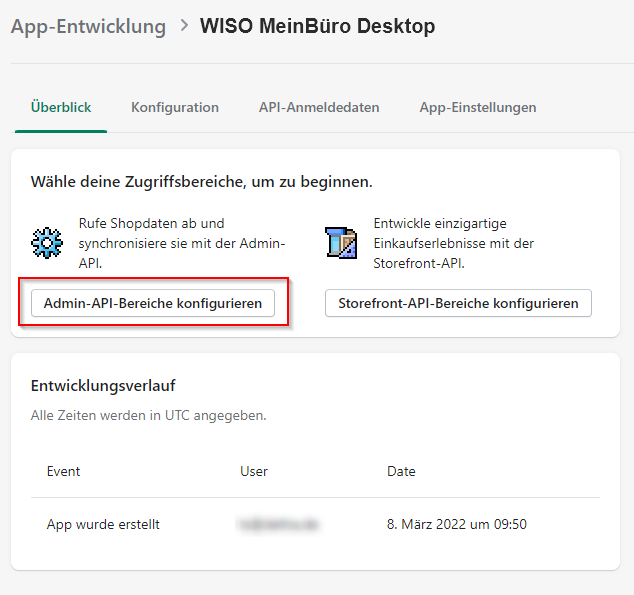
Task: Click 'Alle Zeiten werden in UTC angegeben.' note
Action: [148, 416]
